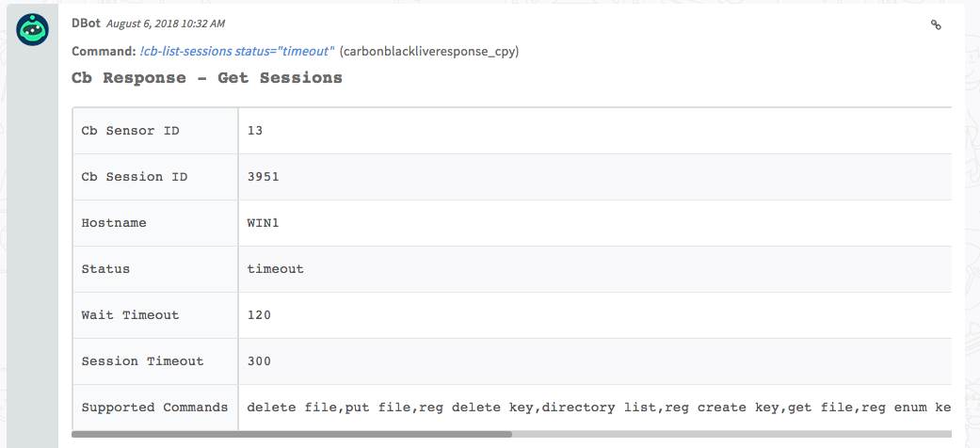Image resolution: width=980 pixels, height=448 pixels.
Task: Click the Hostname value WIN1
Action: click(x=263, y=223)
